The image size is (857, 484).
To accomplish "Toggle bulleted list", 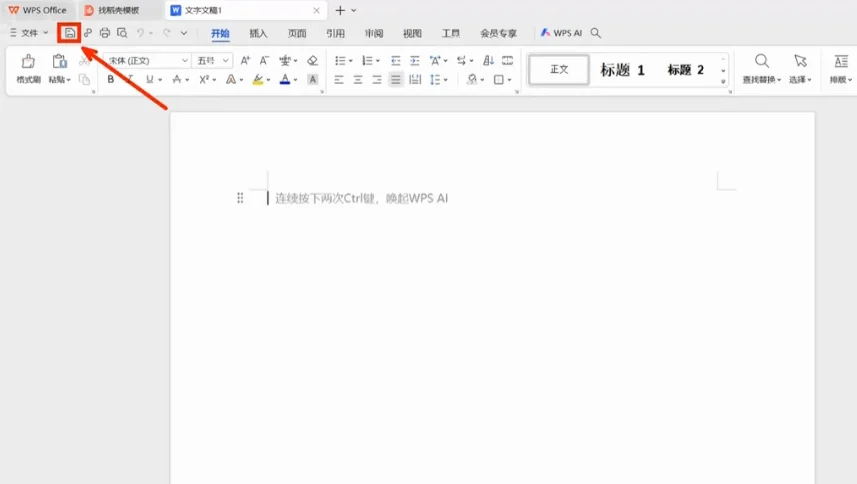I will 340,61.
